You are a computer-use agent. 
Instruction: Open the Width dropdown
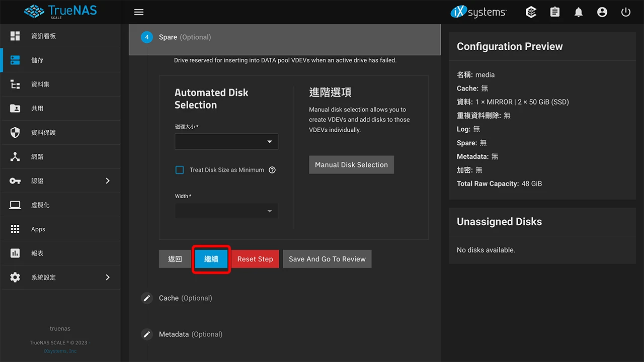226,211
